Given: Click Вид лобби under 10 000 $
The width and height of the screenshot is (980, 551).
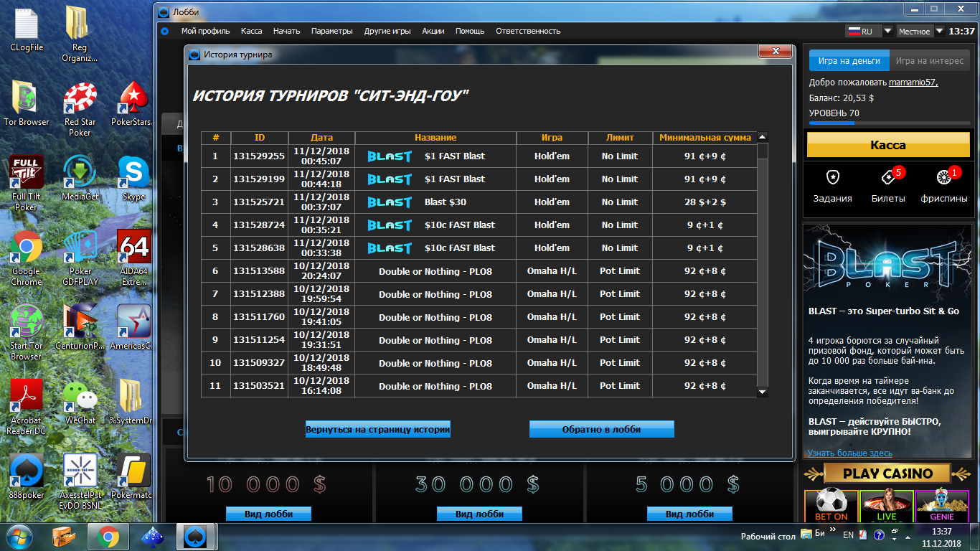Looking at the screenshot, I should point(268,514).
